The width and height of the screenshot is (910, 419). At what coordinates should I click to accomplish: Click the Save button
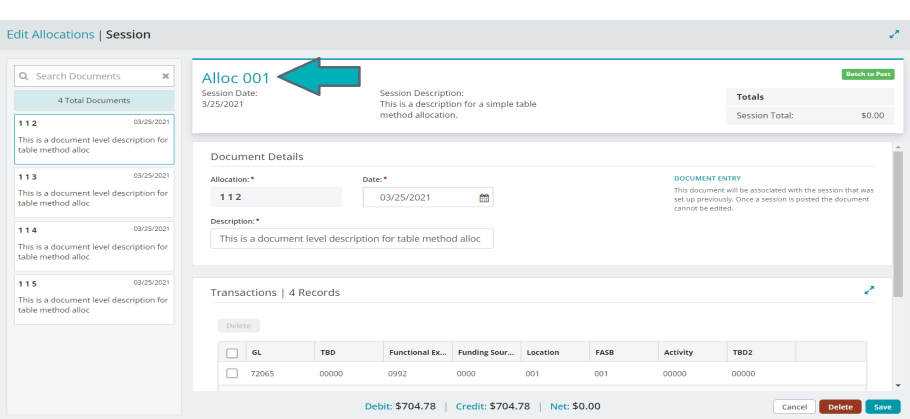[880, 407]
